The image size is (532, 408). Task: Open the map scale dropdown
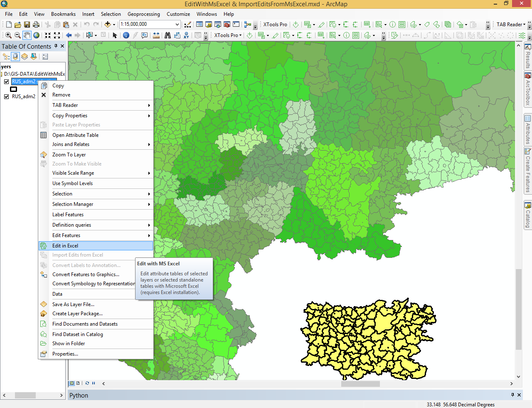pos(177,25)
